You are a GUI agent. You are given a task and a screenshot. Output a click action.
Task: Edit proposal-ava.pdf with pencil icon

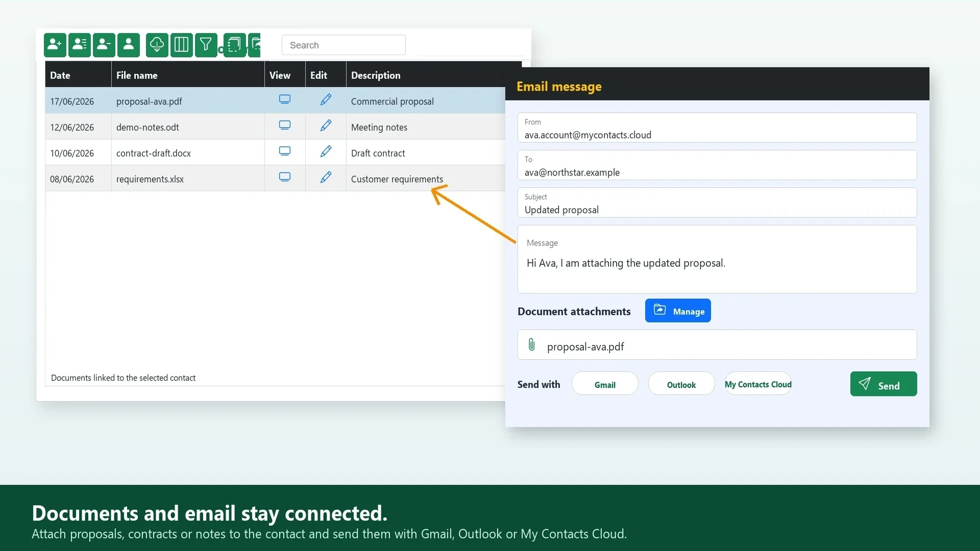[326, 99]
